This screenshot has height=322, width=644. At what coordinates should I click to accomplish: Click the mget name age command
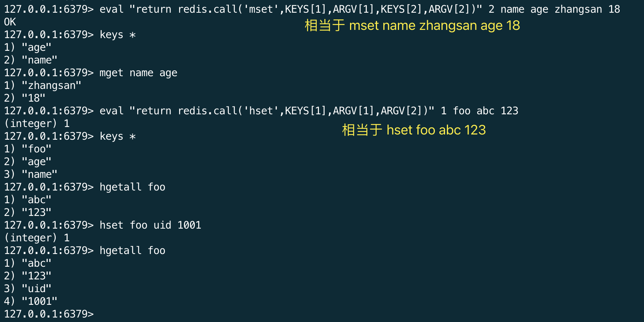(x=138, y=73)
